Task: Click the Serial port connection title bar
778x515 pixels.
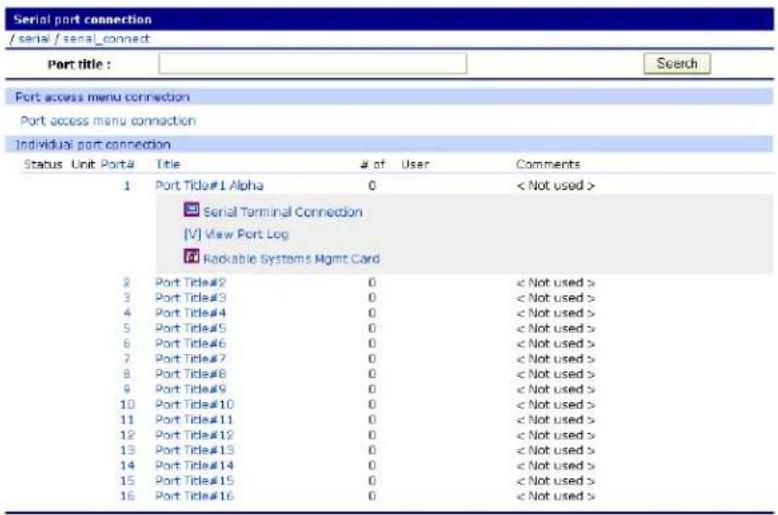Action: tap(389, 19)
